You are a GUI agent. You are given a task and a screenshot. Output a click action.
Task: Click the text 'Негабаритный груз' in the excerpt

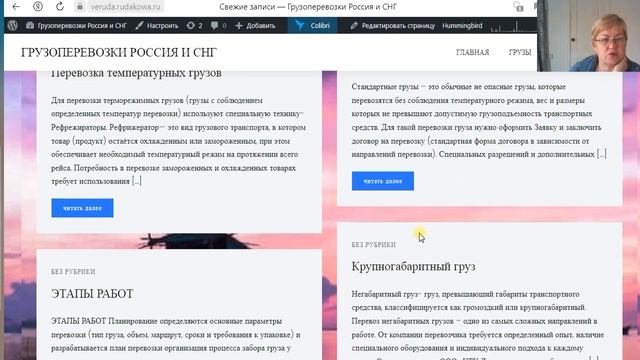386,294
